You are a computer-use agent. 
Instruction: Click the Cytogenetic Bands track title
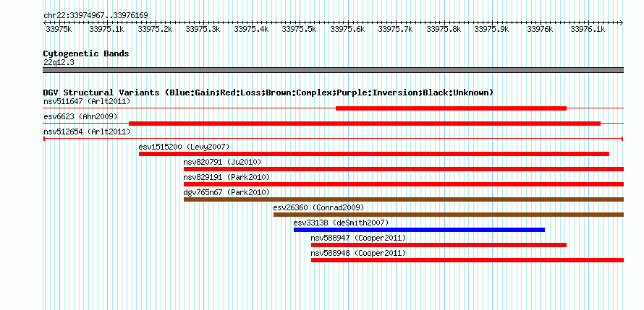[86, 53]
